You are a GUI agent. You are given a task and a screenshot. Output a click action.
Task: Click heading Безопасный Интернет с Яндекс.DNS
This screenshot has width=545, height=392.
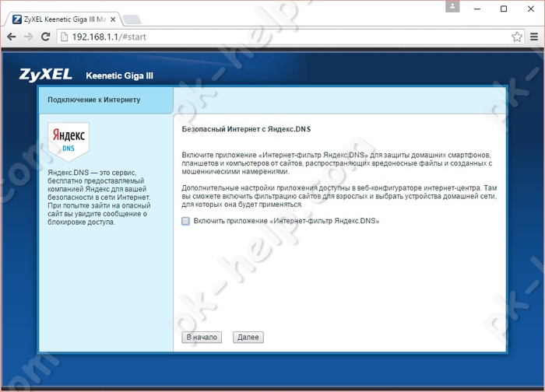246,129
